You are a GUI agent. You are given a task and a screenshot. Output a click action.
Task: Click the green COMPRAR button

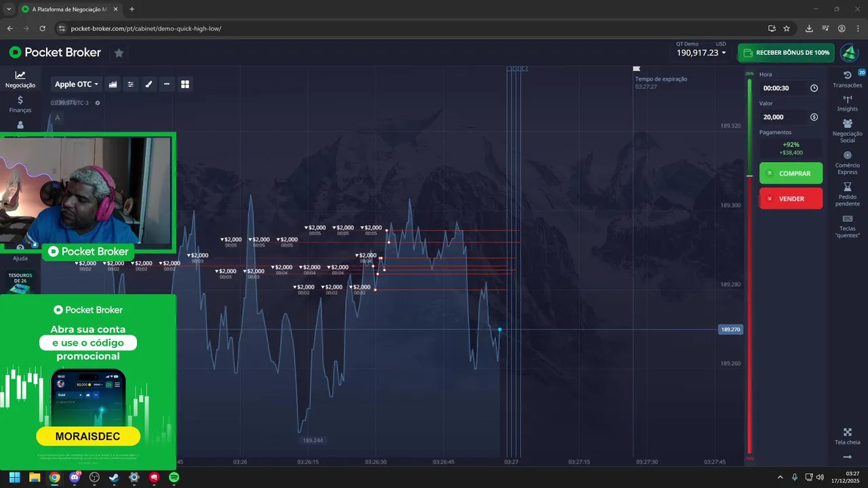(x=791, y=174)
